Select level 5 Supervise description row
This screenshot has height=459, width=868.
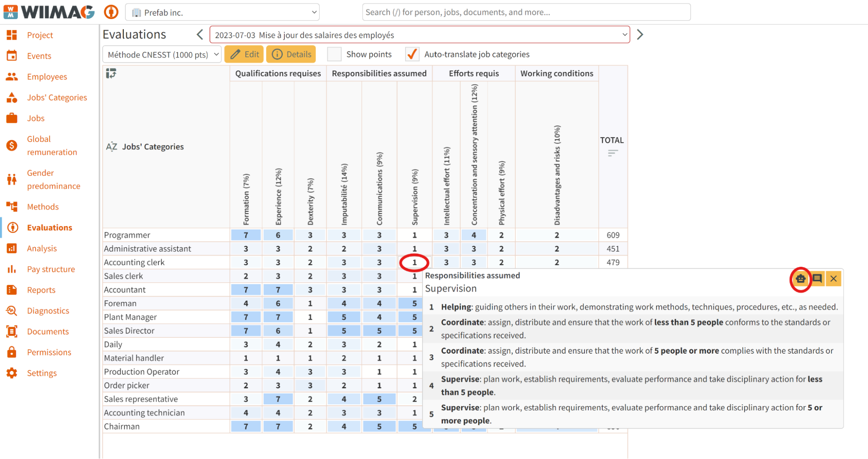tap(633, 414)
